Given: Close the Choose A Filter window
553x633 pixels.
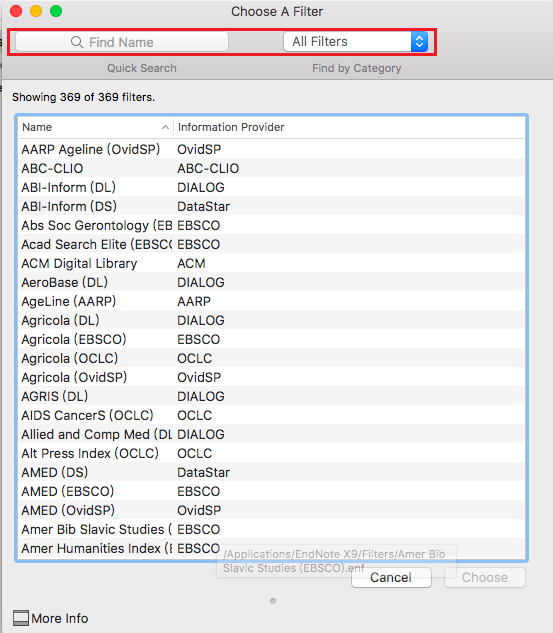Looking at the screenshot, I should click(16, 11).
